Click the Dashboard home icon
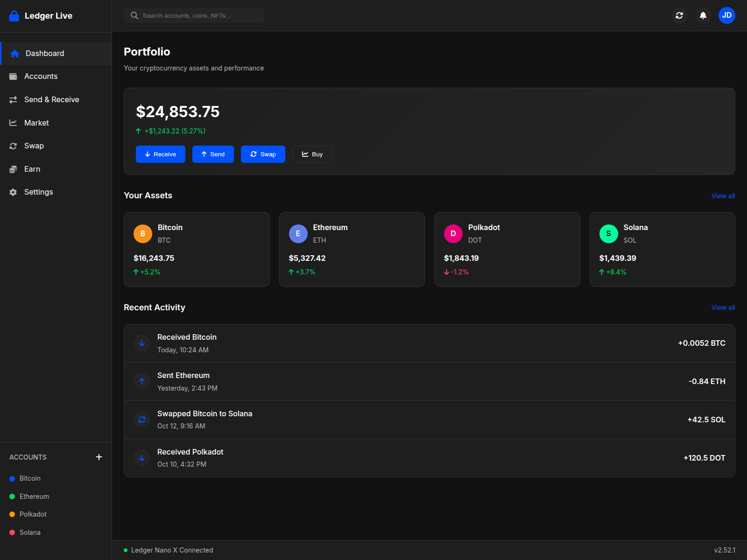 [14, 54]
